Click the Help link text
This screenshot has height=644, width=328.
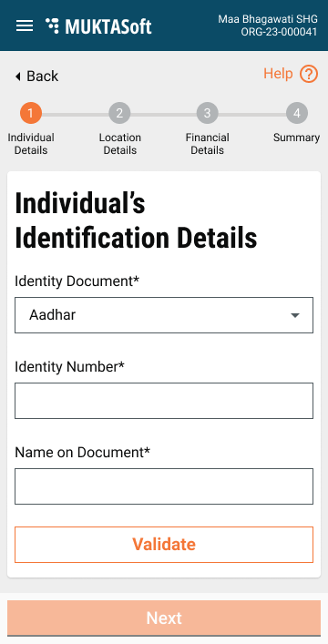[278, 74]
